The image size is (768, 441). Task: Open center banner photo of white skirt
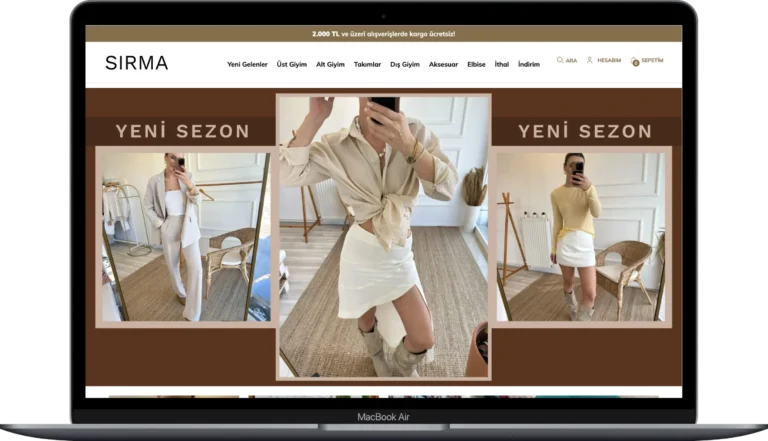tap(384, 237)
